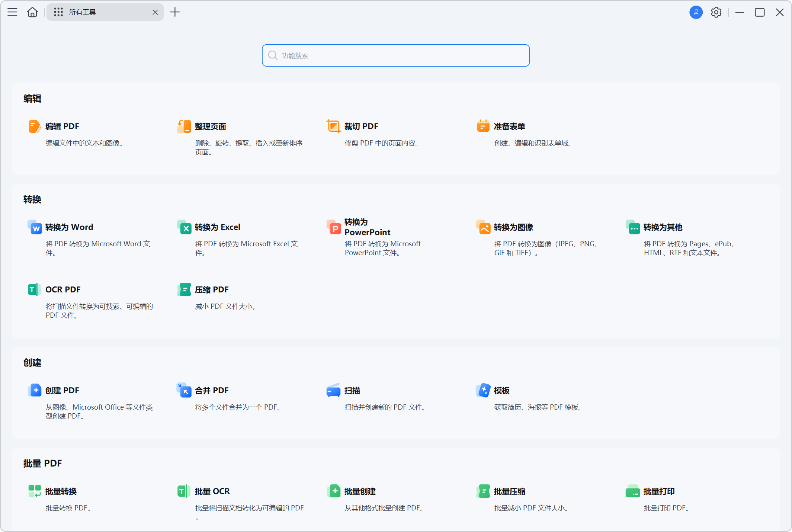The height and width of the screenshot is (532, 792).
Task: Open the 批量打印 tool title
Action: tap(659, 491)
